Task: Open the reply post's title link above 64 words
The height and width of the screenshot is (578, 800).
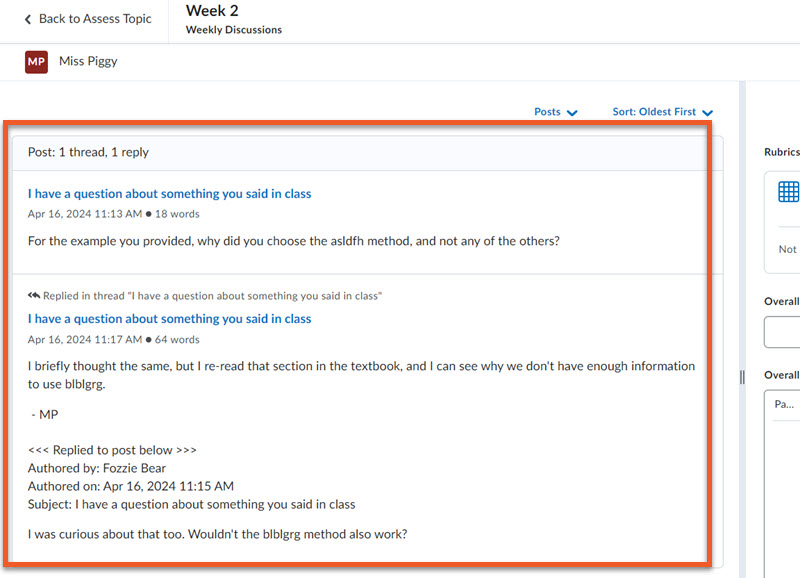Action: click(169, 319)
